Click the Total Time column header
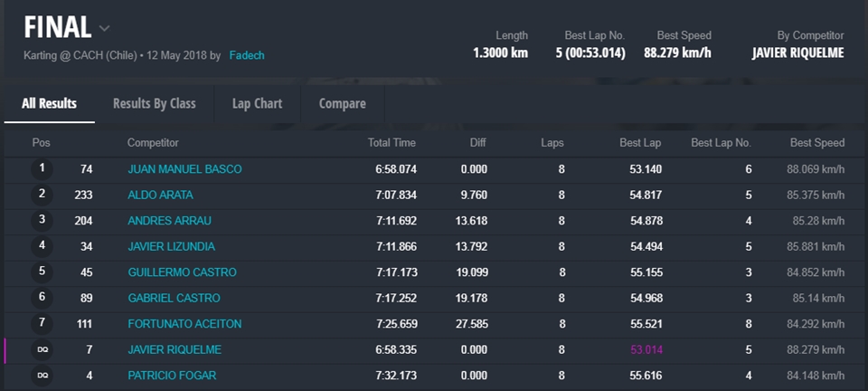The width and height of the screenshot is (868, 391). tap(392, 143)
